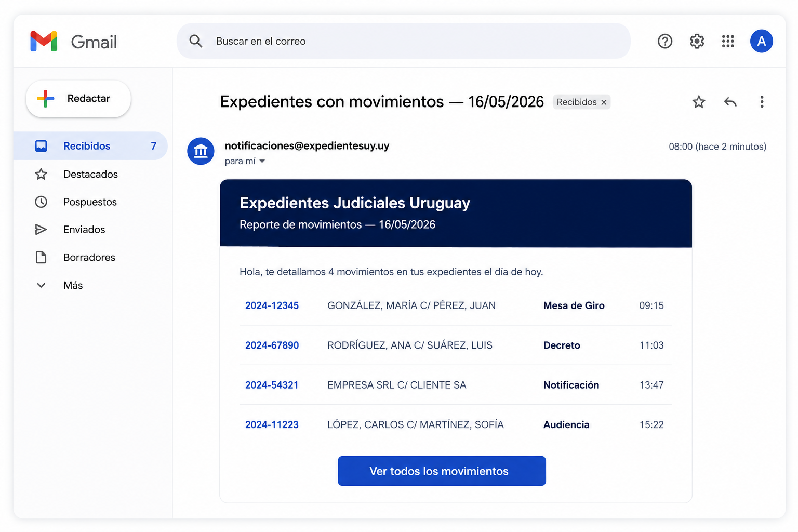This screenshot has width=798, height=532.
Task: Click the 'Audiencia' movement label
Action: (x=566, y=425)
